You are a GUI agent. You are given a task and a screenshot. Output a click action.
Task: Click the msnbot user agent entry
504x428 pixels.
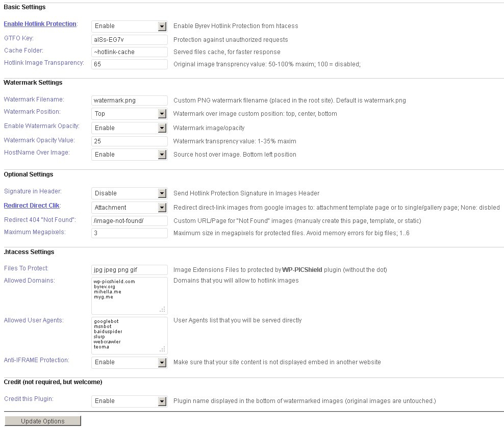tap(103, 326)
